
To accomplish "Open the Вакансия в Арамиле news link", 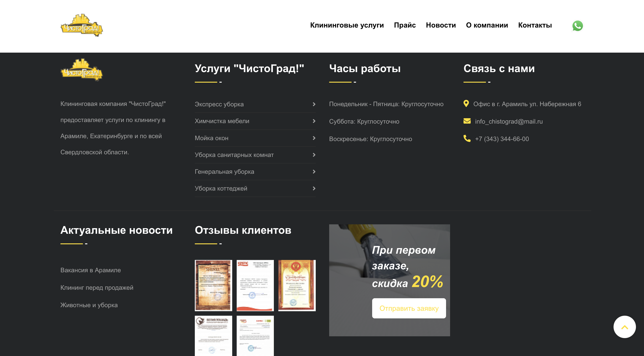I will tap(90, 270).
